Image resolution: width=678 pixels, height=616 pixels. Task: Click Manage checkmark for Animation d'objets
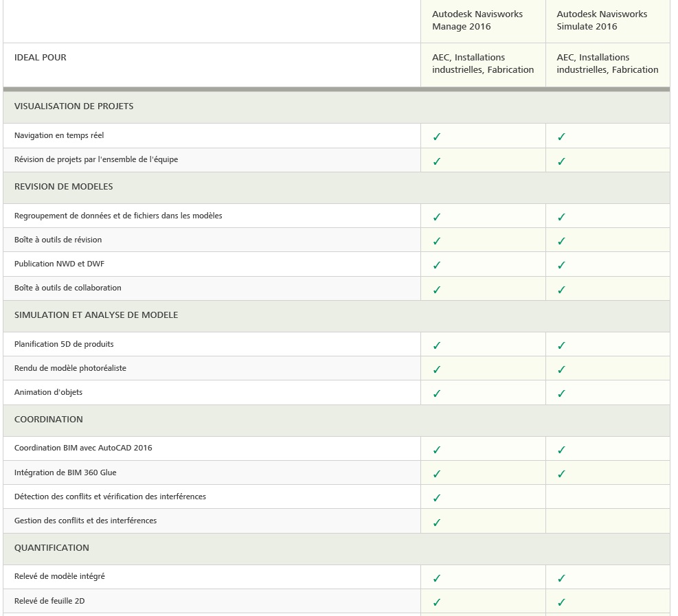click(437, 393)
